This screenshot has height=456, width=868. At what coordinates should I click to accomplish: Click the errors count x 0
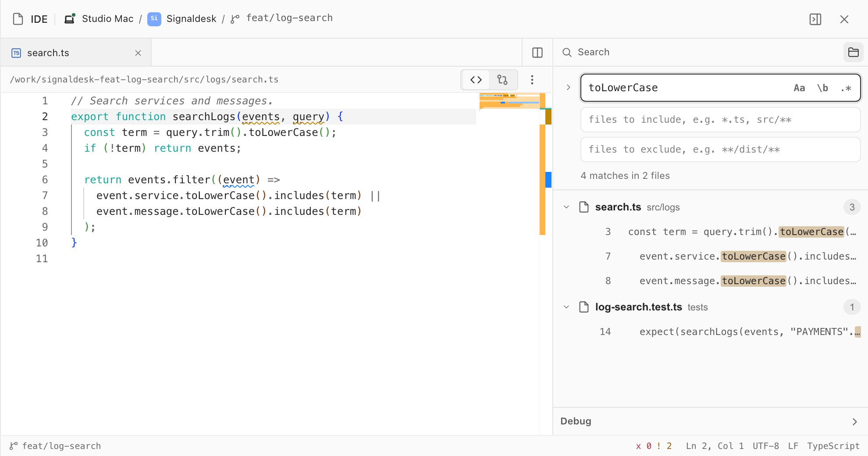(x=644, y=446)
